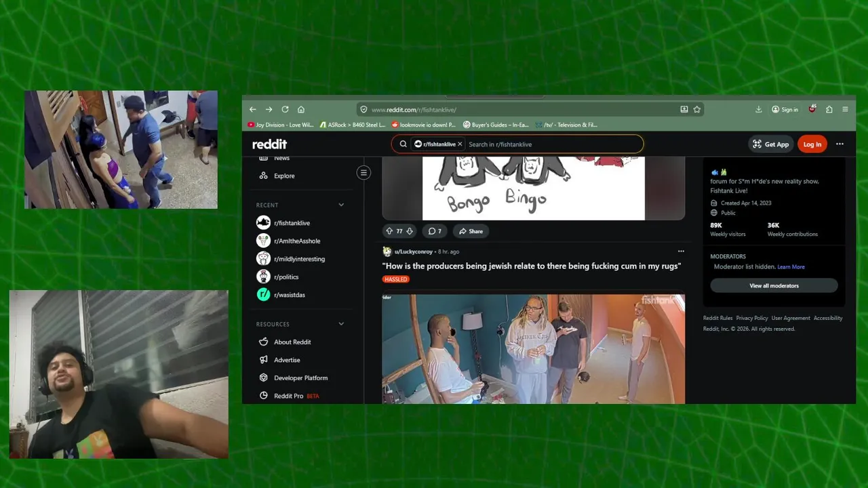Open the Bongo Bingo drawing image
This screenshot has height=488, width=868.
pos(534,188)
